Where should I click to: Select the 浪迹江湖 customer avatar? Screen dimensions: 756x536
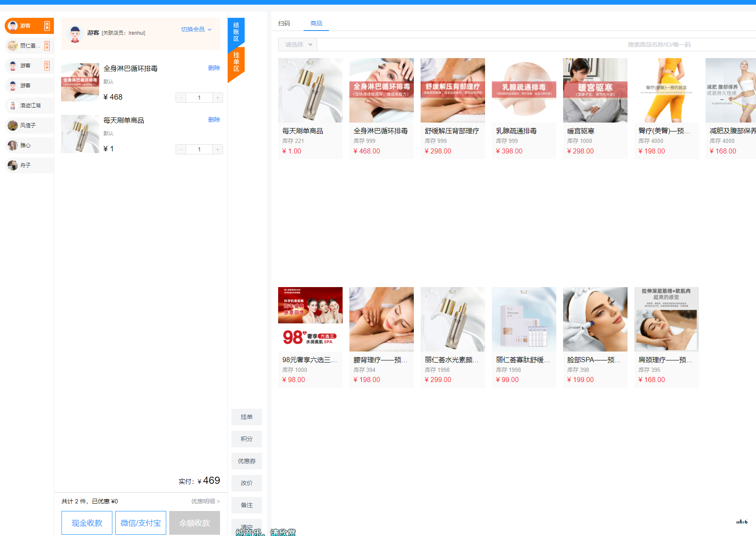click(x=13, y=106)
